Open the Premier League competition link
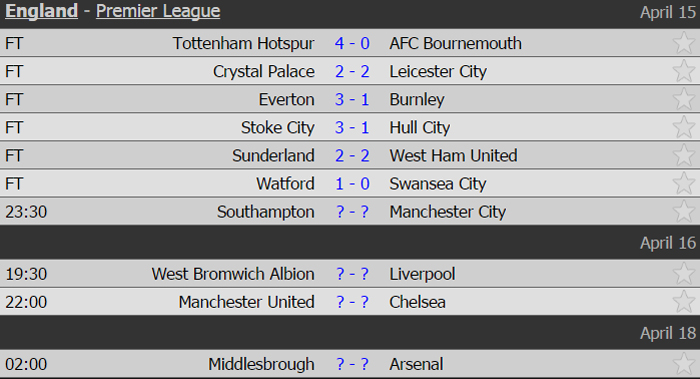This screenshot has width=700, height=379. tap(158, 11)
